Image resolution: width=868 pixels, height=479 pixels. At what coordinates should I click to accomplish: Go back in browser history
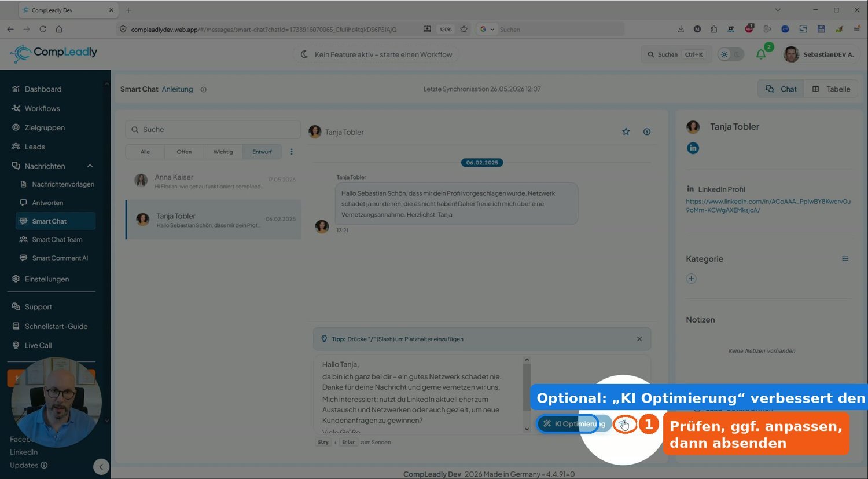pyautogui.click(x=10, y=29)
